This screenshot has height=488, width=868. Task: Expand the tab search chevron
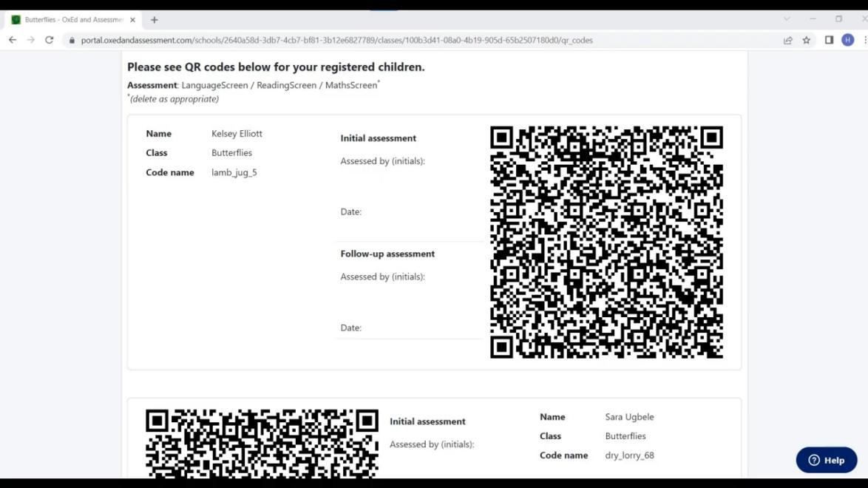pyautogui.click(x=787, y=19)
